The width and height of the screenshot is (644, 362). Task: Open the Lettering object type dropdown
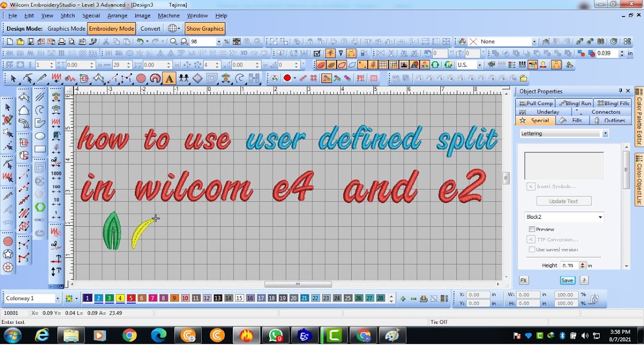coord(605,134)
